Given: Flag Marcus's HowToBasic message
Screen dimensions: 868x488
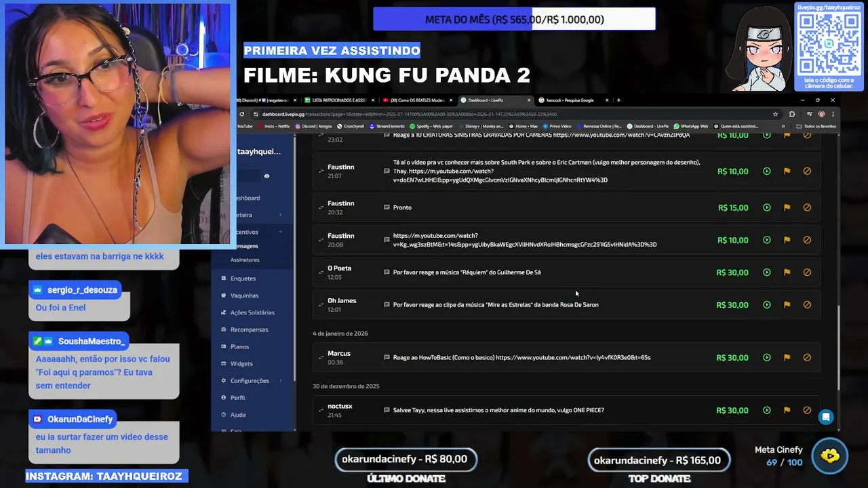Looking at the screenshot, I should [x=787, y=358].
